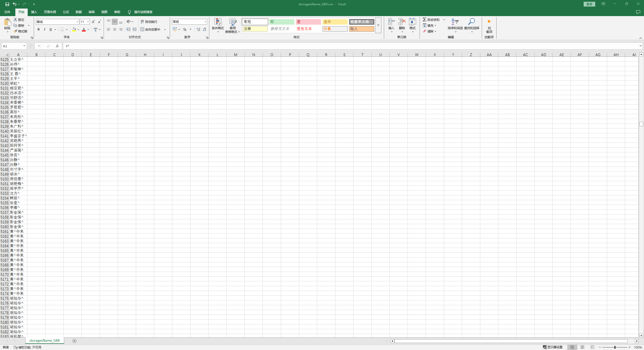The width and height of the screenshot is (644, 350).
Task: Open the font size dropdown
Action: pos(88,22)
